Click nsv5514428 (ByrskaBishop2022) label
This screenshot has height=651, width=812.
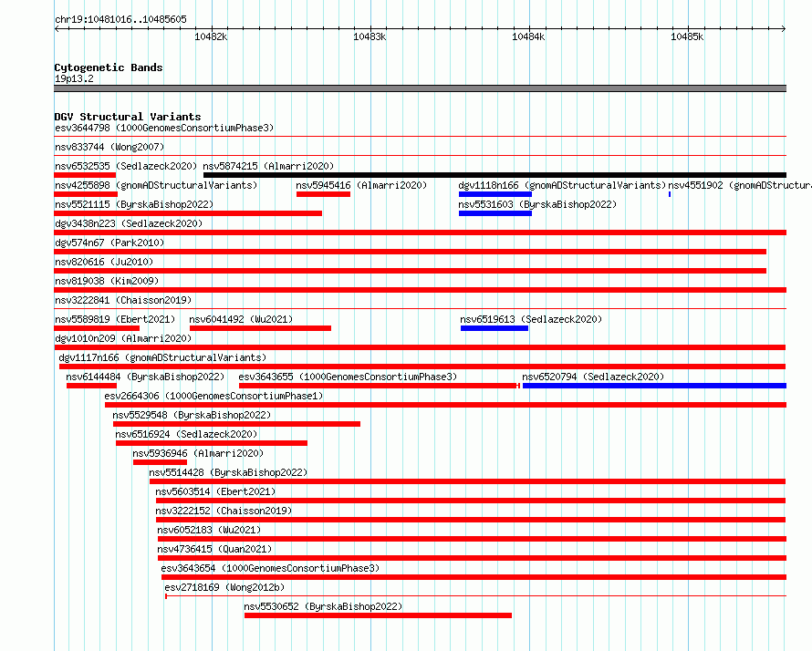coord(228,472)
